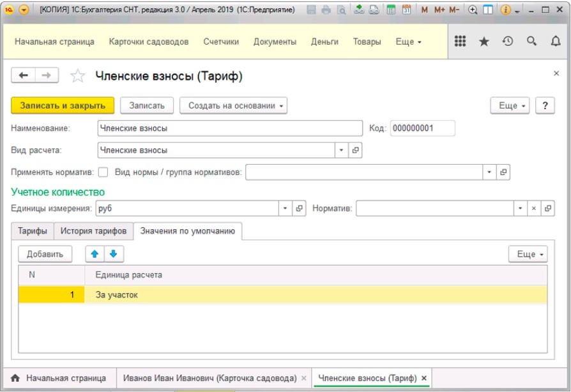
Task: Expand the 'Вид расчета' dropdown list
Action: pos(341,150)
